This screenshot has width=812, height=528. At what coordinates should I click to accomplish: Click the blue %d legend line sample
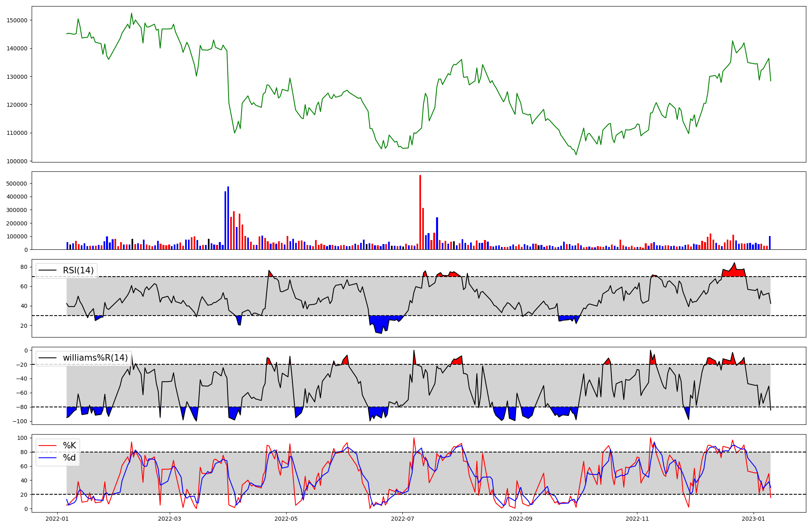pyautogui.click(x=48, y=458)
